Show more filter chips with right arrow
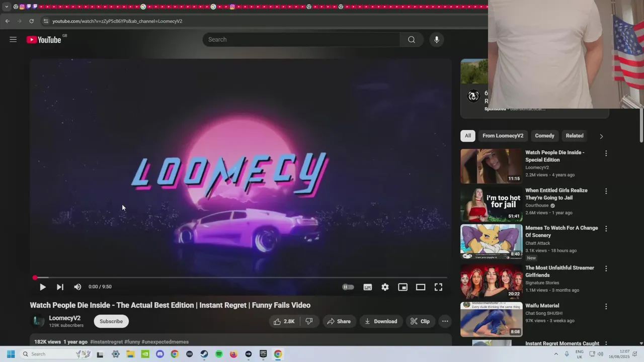Screen dimensions: 644x362 pyautogui.click(x=601, y=136)
